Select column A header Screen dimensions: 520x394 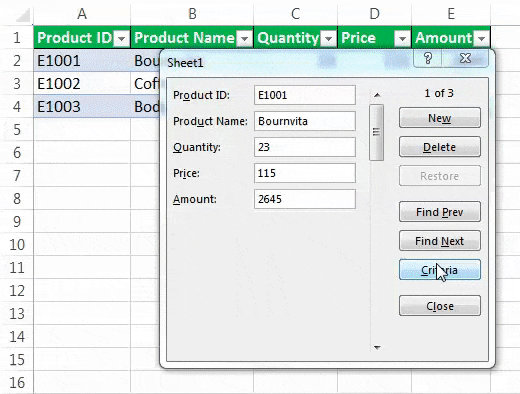pos(82,14)
